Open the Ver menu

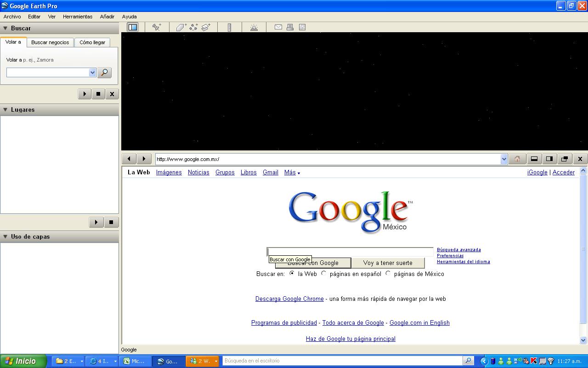52,17
